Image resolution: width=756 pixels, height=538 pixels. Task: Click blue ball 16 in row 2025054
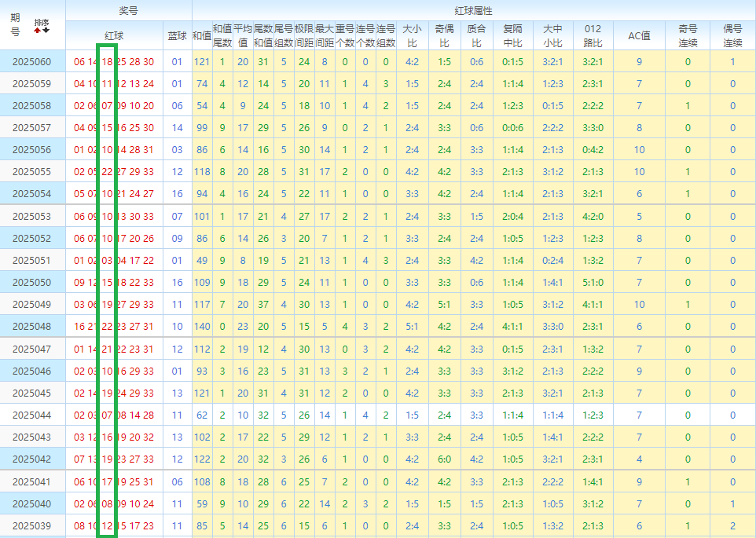(x=177, y=194)
